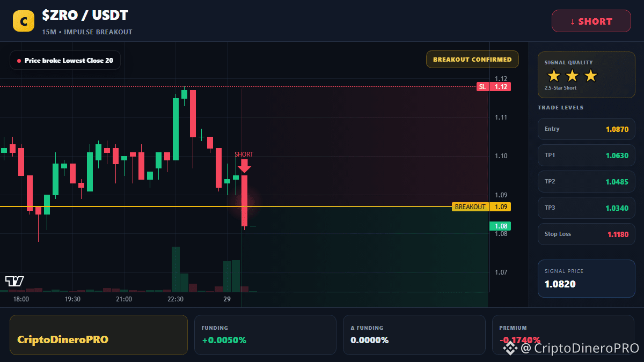This screenshot has width=644, height=362.
Task: Click the 2.5-Star Short label
Action: pos(560,88)
